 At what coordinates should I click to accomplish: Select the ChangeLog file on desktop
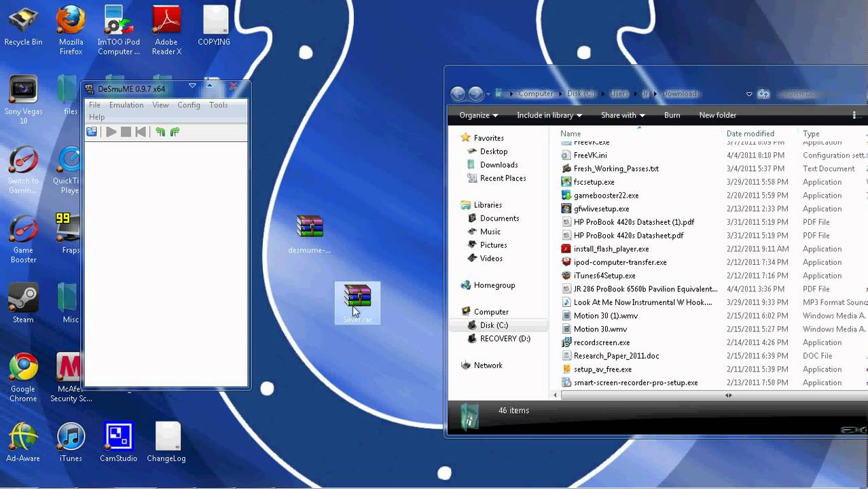pyautogui.click(x=166, y=443)
